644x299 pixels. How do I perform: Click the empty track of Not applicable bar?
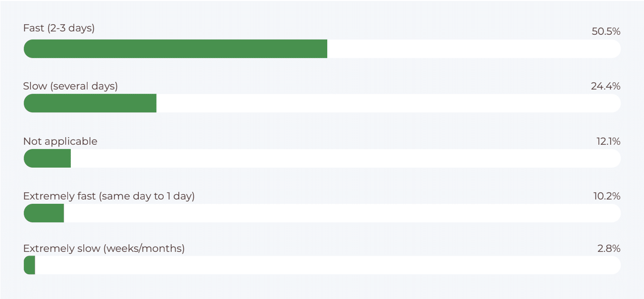click(x=346, y=159)
